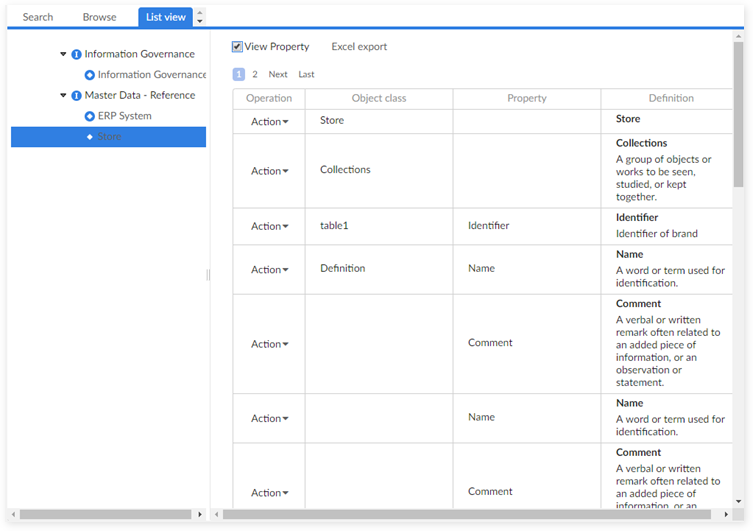Toggle the View Property checkbox
This screenshot has height=531, width=753.
click(237, 47)
